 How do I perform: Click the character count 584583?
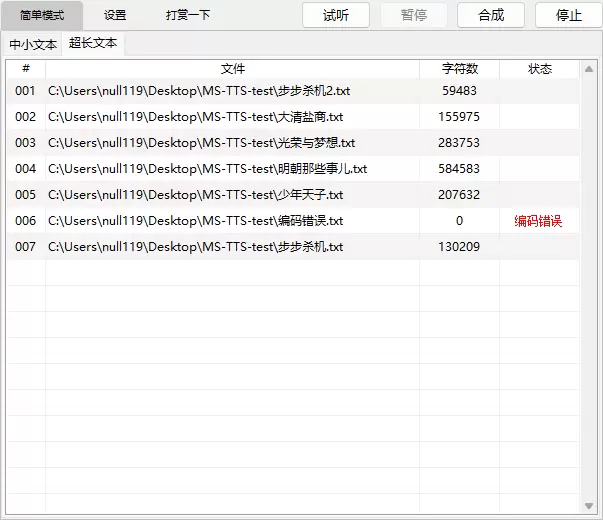[x=459, y=169]
